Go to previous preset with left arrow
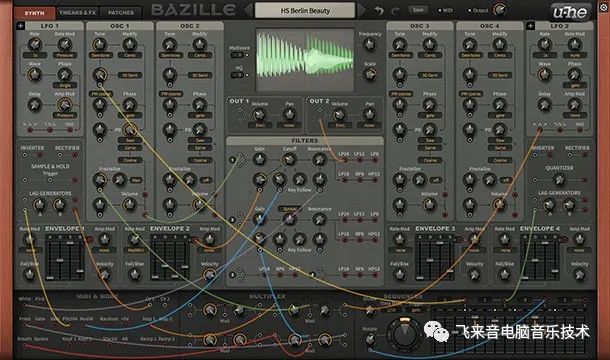Viewport: 610px width, 360px height. click(x=248, y=10)
